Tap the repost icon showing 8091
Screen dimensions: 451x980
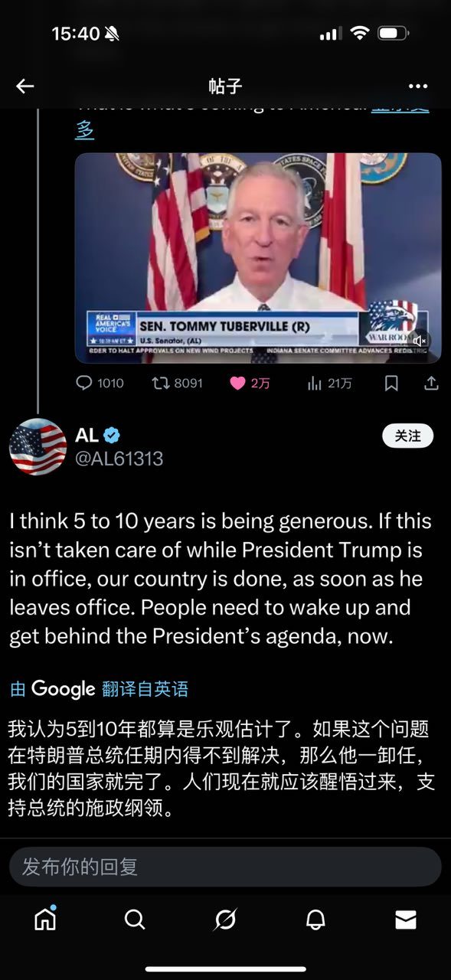click(177, 383)
